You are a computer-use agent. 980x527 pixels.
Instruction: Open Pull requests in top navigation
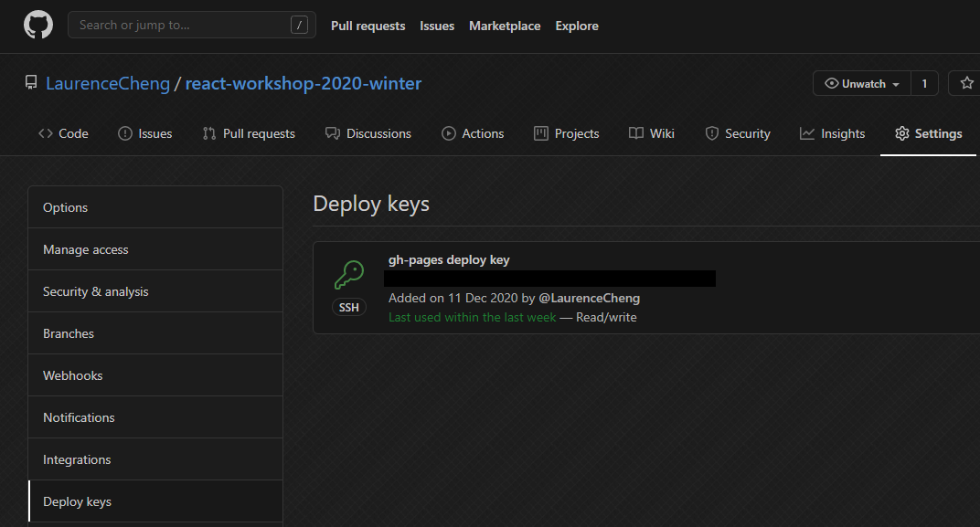pyautogui.click(x=367, y=26)
